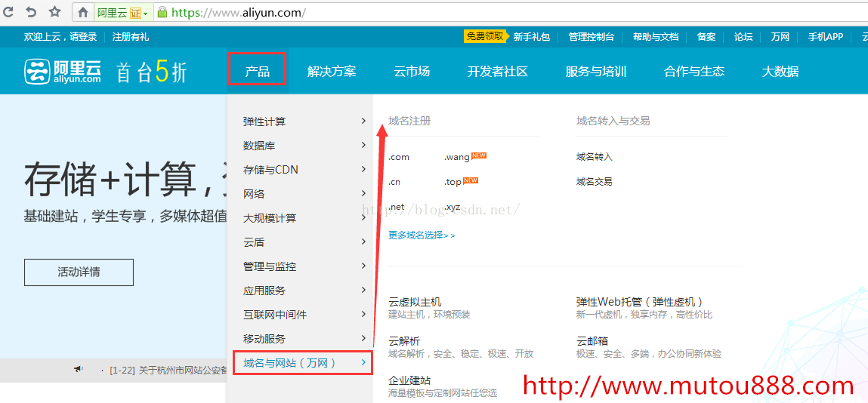Open the 合作与生态 navigation item

[694, 71]
